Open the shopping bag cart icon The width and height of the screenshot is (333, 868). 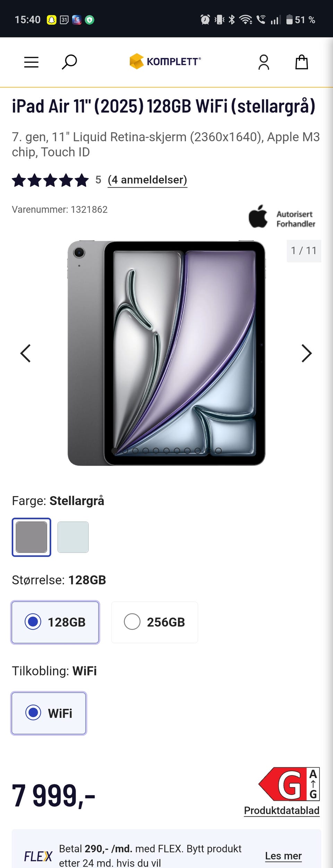(301, 62)
